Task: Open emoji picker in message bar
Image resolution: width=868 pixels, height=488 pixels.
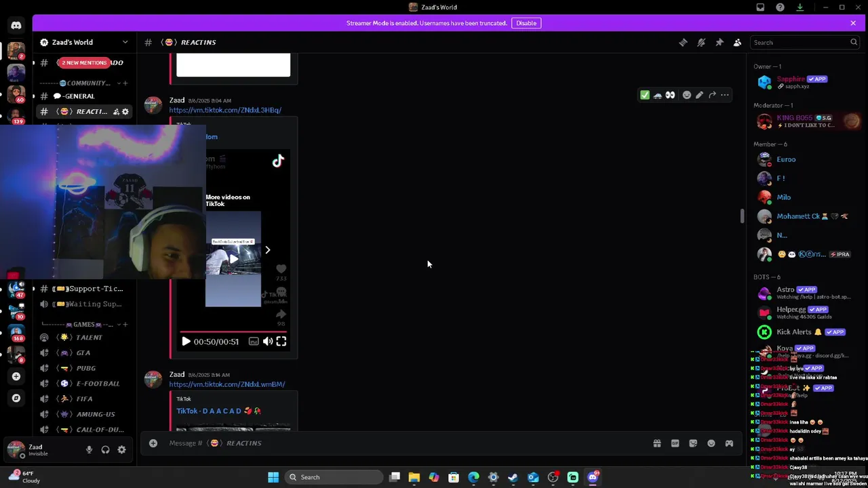Action: click(711, 443)
